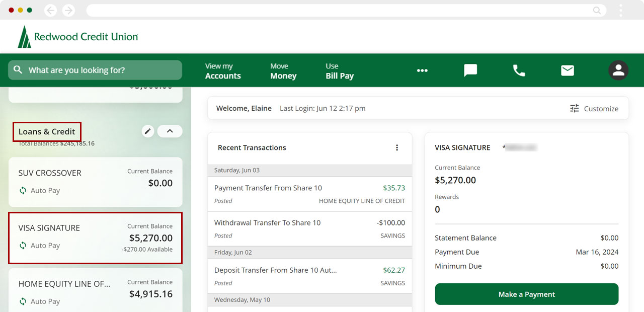This screenshot has height=312, width=644.
Task: Click the Wednesday, May 10 date header
Action: coord(309,300)
